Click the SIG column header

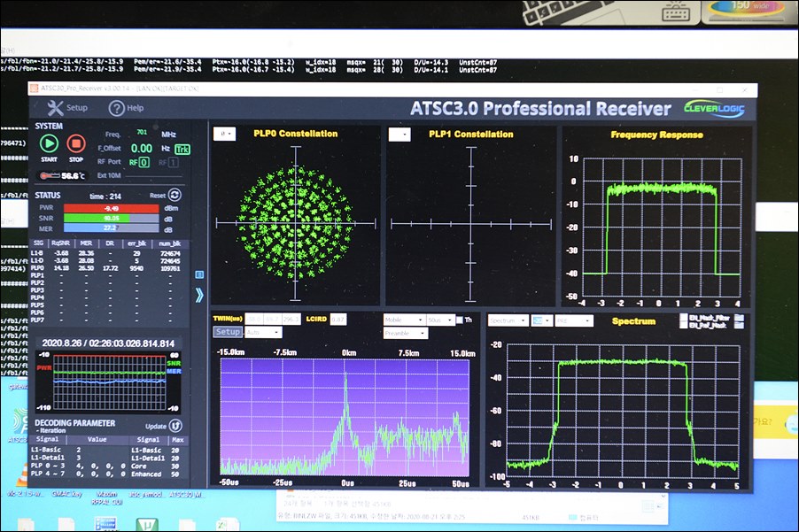38,243
